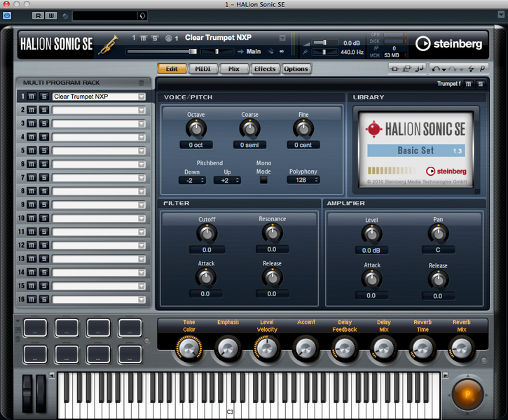Screen dimensions: 508x420
Task: Open the Effects tab
Action: tap(265, 69)
